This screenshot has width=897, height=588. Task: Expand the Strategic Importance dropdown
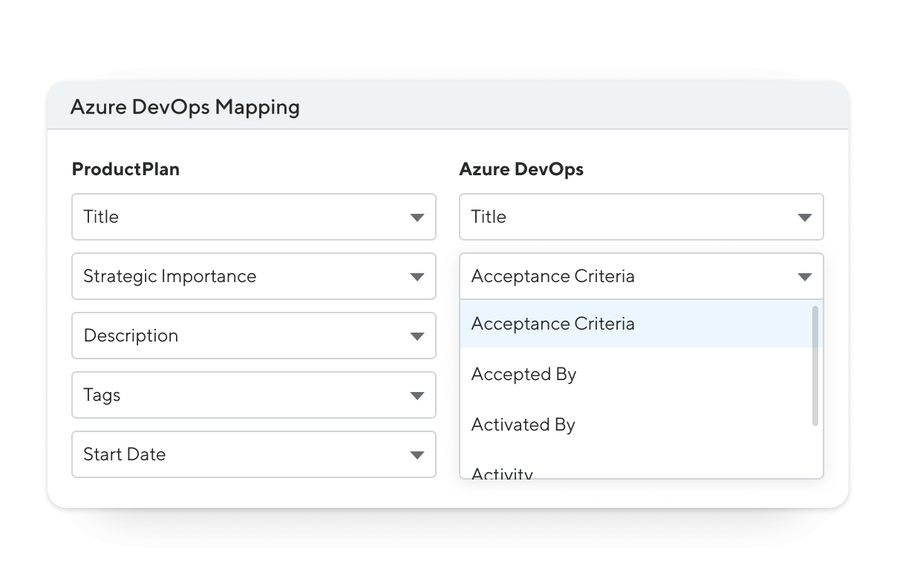coord(253,276)
